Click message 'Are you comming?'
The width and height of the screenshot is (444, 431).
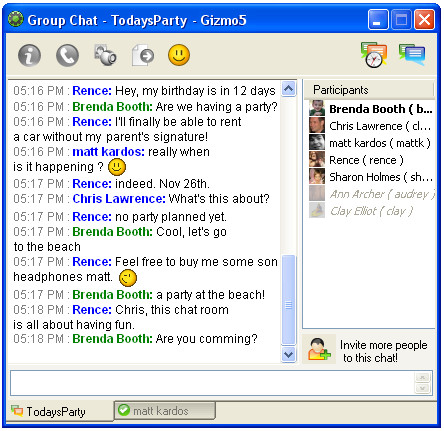[207, 339]
